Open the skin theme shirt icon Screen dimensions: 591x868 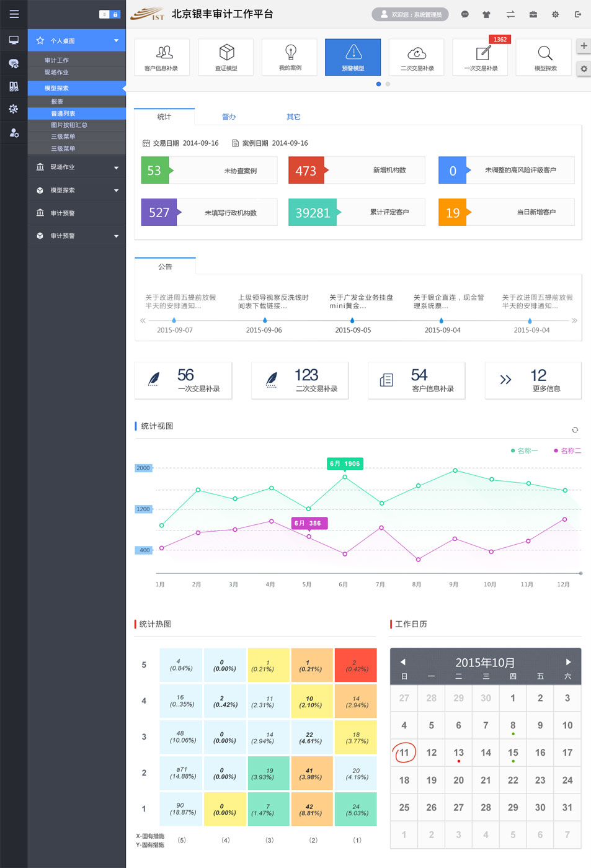click(x=486, y=14)
